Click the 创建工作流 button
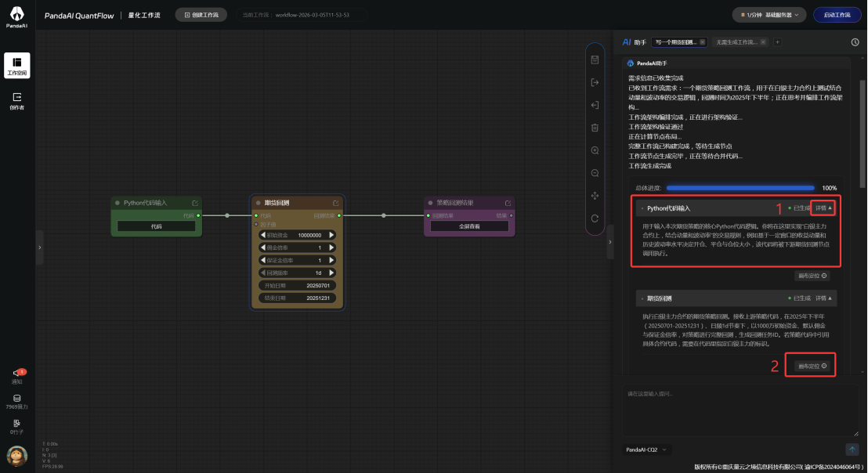Screen dimensions: 868x473 pos(201,15)
